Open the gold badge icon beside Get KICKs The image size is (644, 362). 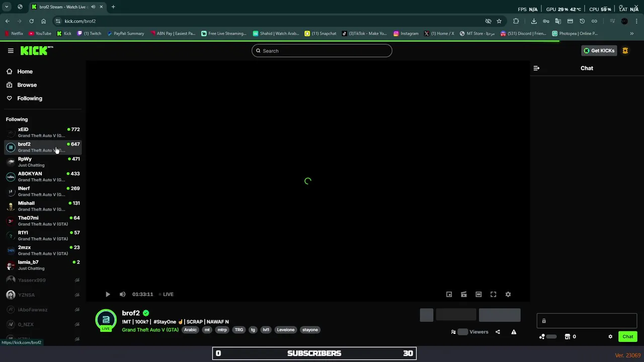pyautogui.click(x=625, y=51)
